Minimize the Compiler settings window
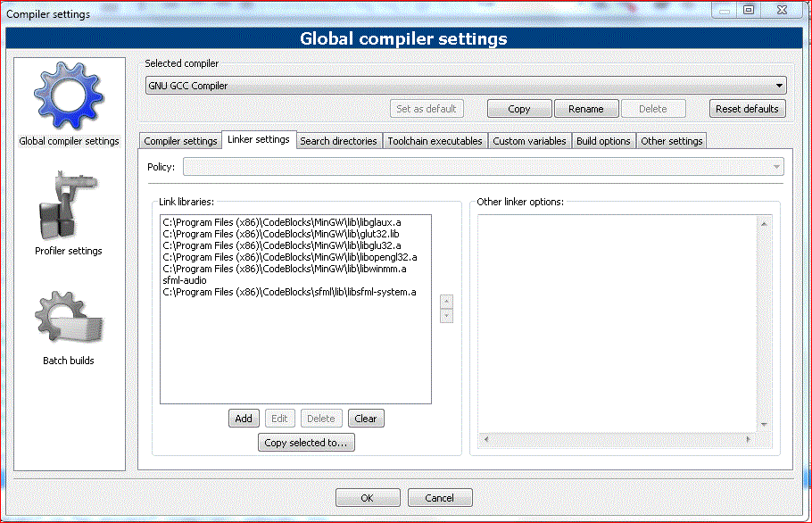The height and width of the screenshot is (523, 812). (x=725, y=11)
